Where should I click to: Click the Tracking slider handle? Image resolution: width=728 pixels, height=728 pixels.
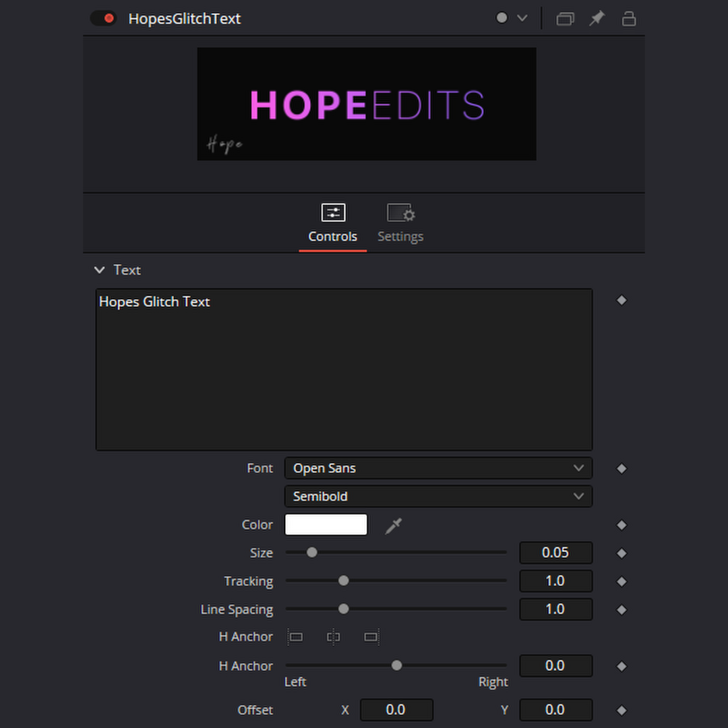344,581
